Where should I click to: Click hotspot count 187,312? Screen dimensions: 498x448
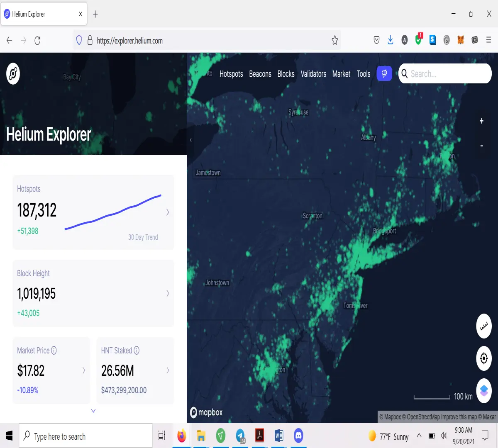pyautogui.click(x=37, y=210)
